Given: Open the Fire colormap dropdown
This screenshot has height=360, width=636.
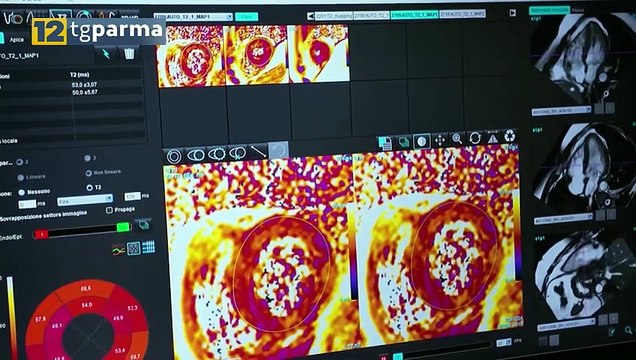Looking at the screenshot, I should point(85,200).
